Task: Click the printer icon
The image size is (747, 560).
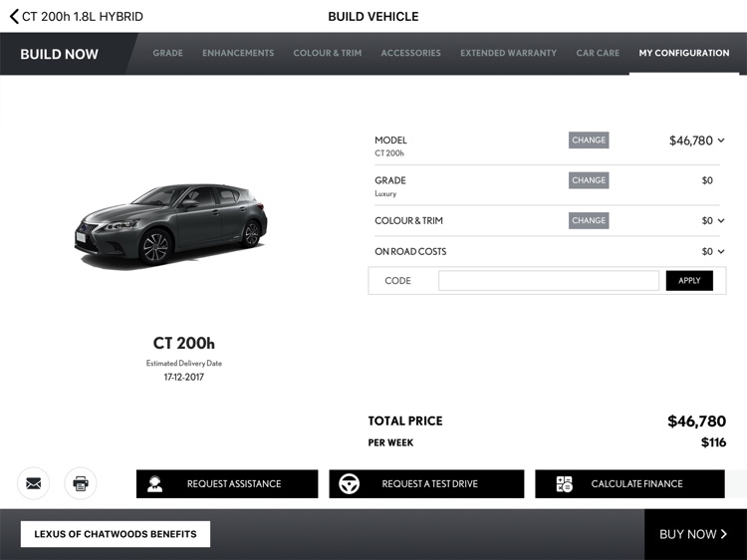Action: point(81,483)
